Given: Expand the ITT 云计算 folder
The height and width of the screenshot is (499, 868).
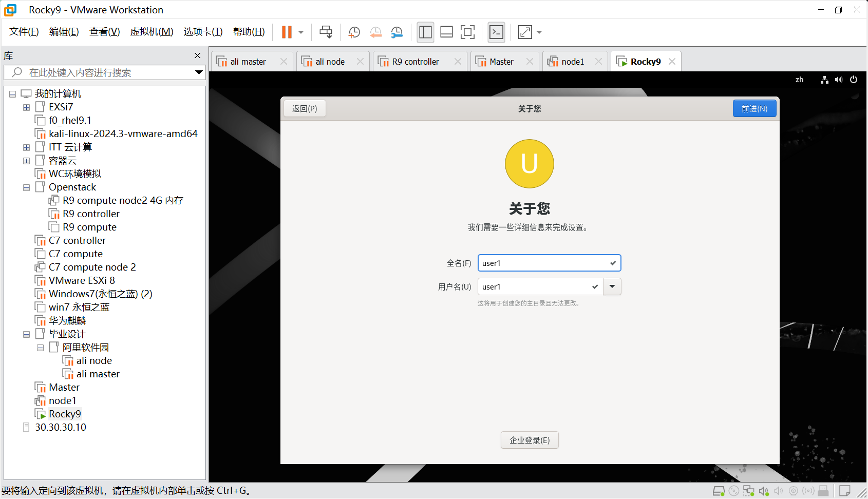Looking at the screenshot, I should coord(26,147).
